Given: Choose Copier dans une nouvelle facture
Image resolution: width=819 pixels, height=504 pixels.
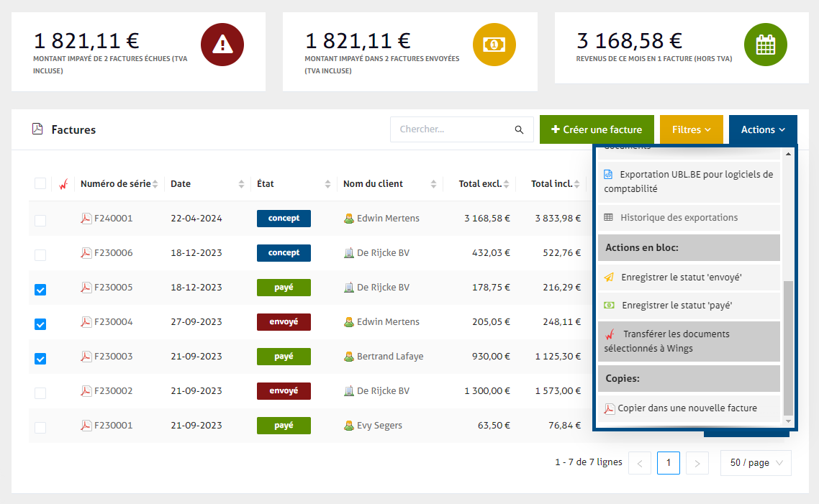Looking at the screenshot, I should point(687,408).
